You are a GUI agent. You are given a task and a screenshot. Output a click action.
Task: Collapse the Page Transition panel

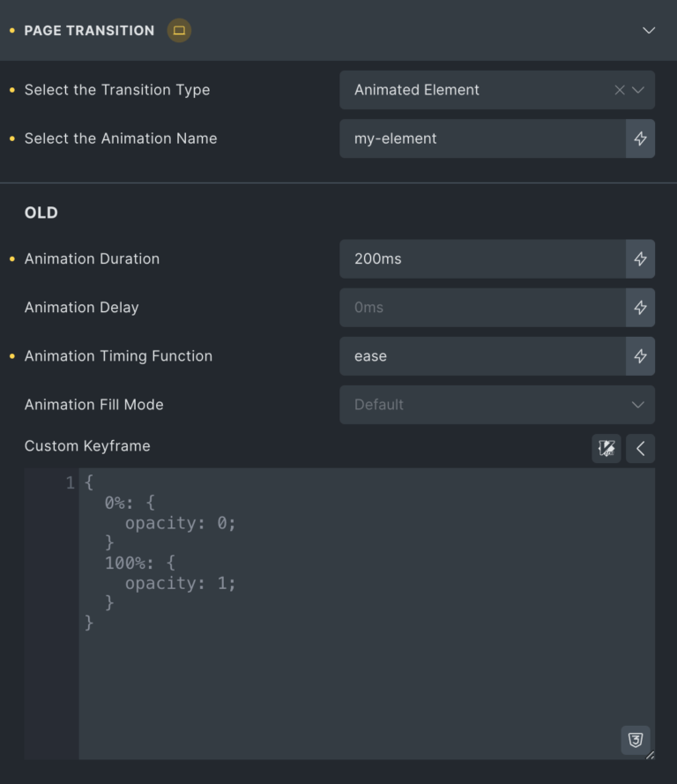(x=649, y=31)
